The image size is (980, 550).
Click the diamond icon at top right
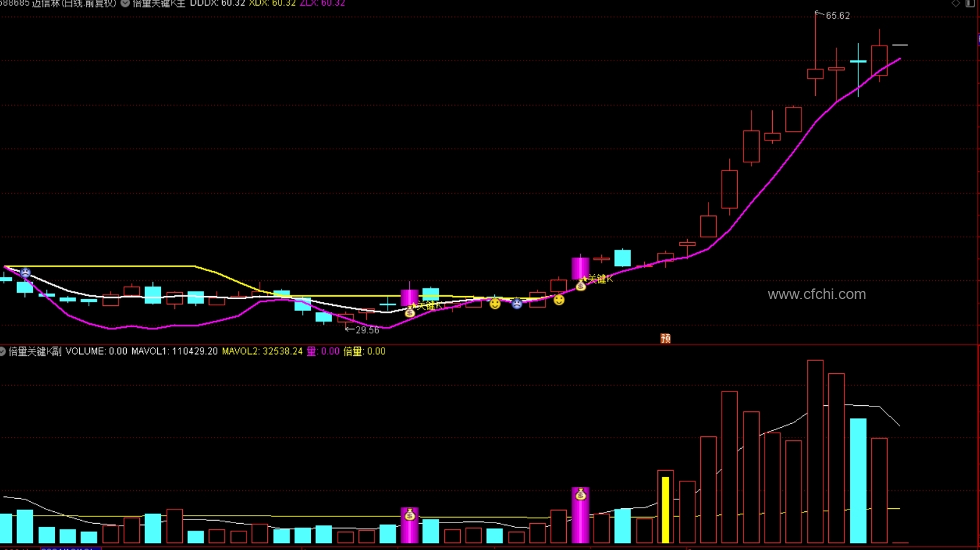click(956, 3)
